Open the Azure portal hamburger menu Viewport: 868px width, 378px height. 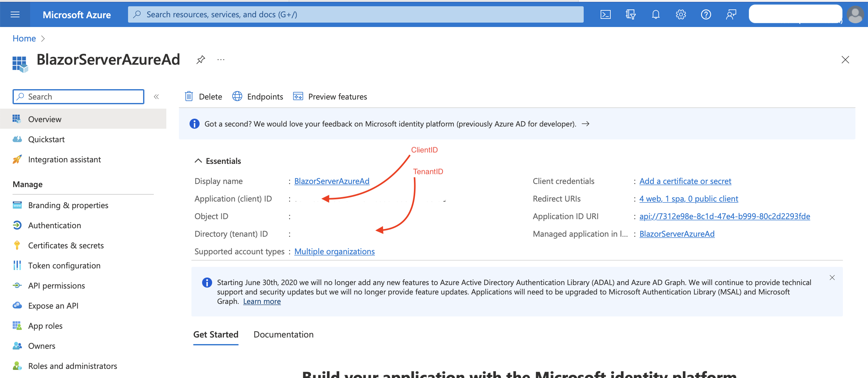[15, 14]
